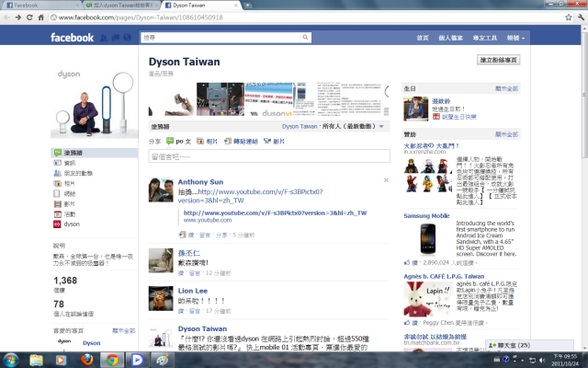This screenshot has width=588, height=368.
Task: Open Chrome wrench settings menu
Action: (x=581, y=17)
